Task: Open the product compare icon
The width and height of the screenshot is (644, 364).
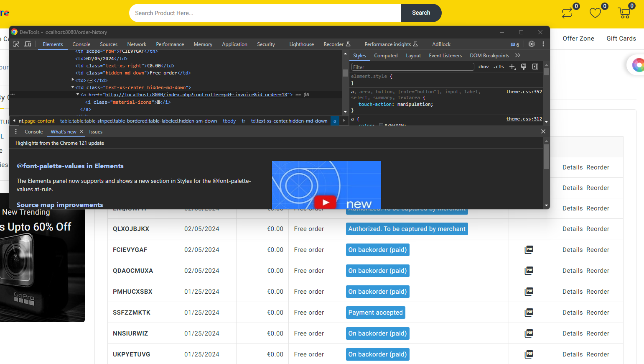Action: click(567, 13)
